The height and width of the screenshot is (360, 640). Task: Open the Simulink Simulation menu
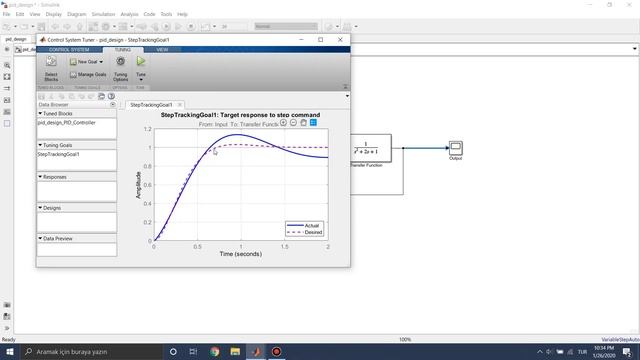pyautogui.click(x=103, y=14)
